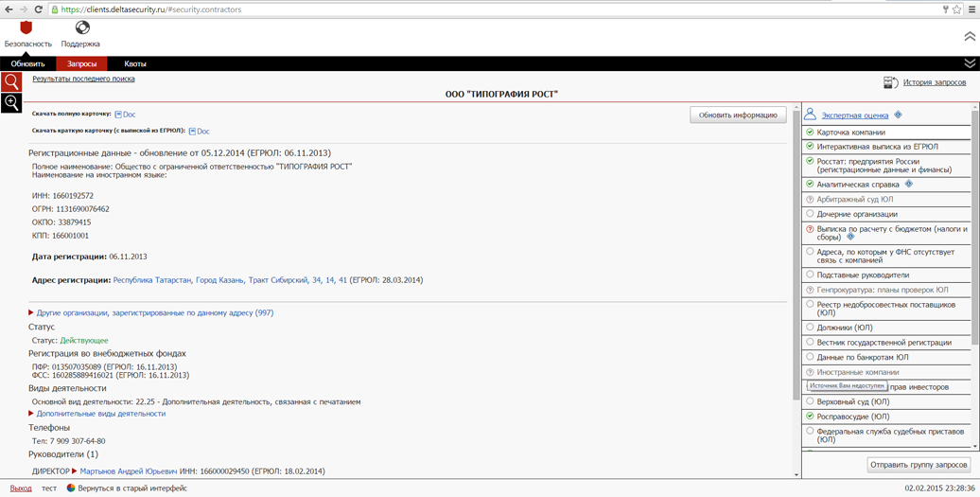Click the История запросов history icon
This screenshot has width=980, height=497.
[891, 82]
